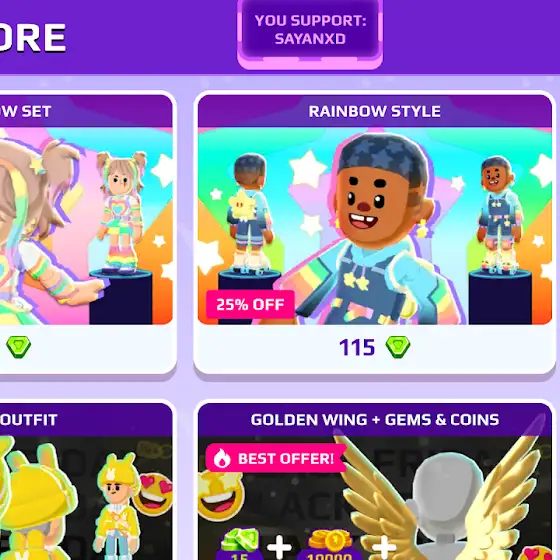
Task: Click the Best Offer flame icon
Action: coord(222,458)
